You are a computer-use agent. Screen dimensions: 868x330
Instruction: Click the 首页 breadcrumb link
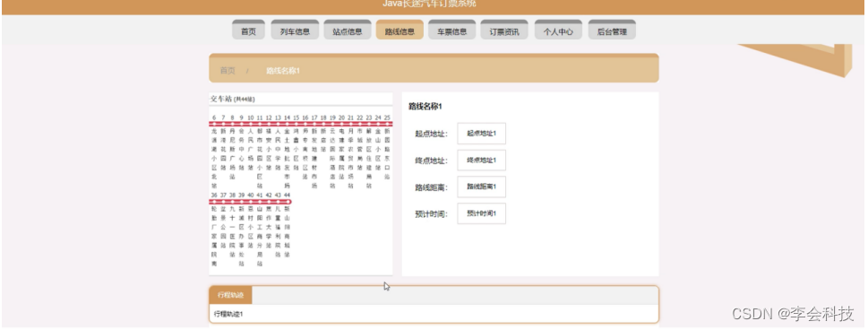point(228,71)
